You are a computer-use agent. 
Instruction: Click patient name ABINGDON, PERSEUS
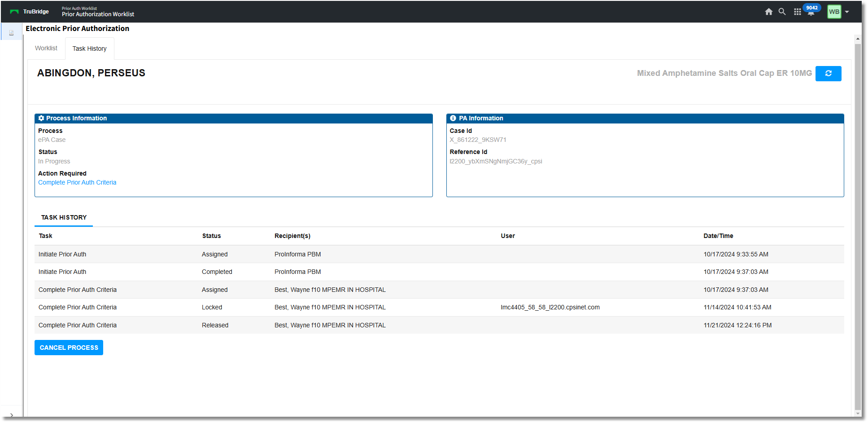91,73
